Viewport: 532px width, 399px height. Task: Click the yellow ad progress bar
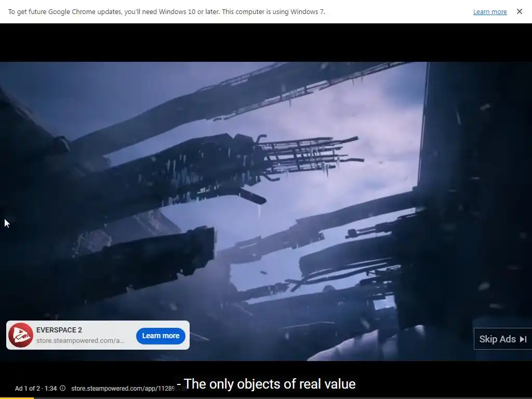17,398
